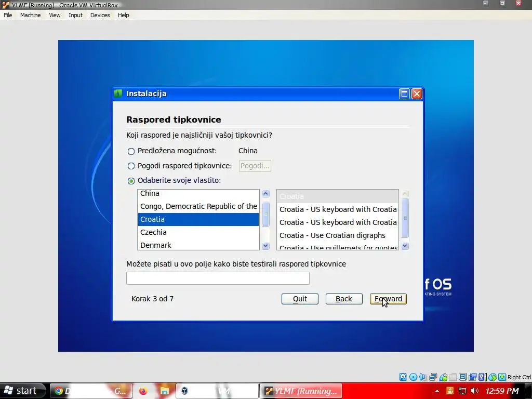
Task: Open the volume speaker tray icon
Action: click(x=475, y=391)
